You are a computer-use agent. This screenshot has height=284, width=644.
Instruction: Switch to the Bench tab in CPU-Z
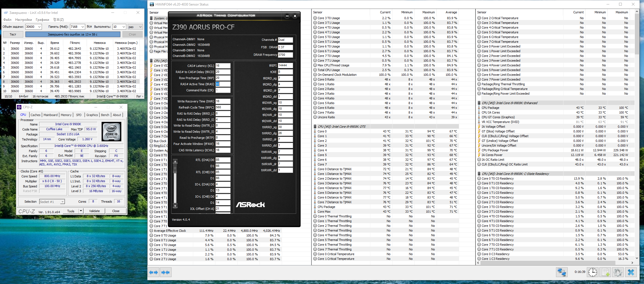(x=105, y=115)
